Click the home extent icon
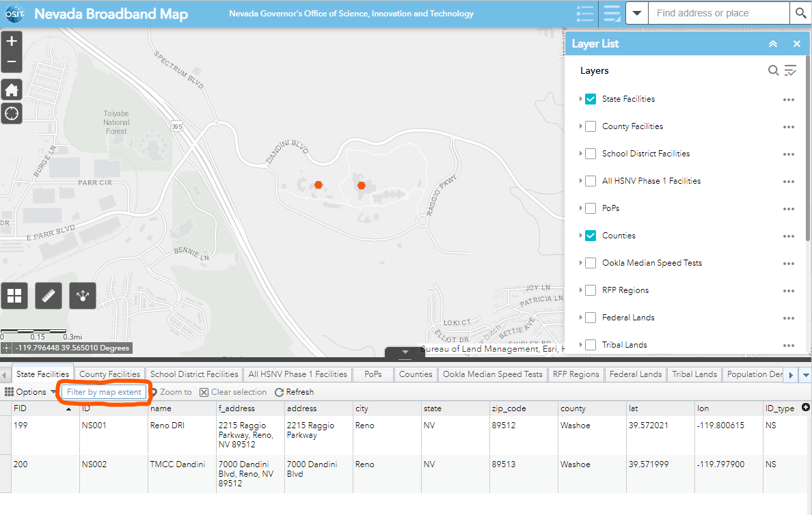The height and width of the screenshot is (515, 812). pos(11,89)
